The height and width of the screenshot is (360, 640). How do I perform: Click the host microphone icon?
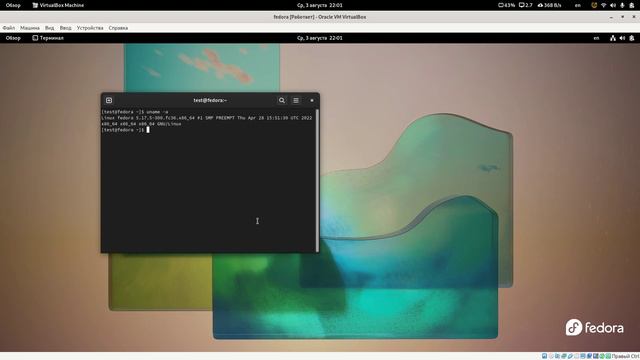tap(622, 5)
